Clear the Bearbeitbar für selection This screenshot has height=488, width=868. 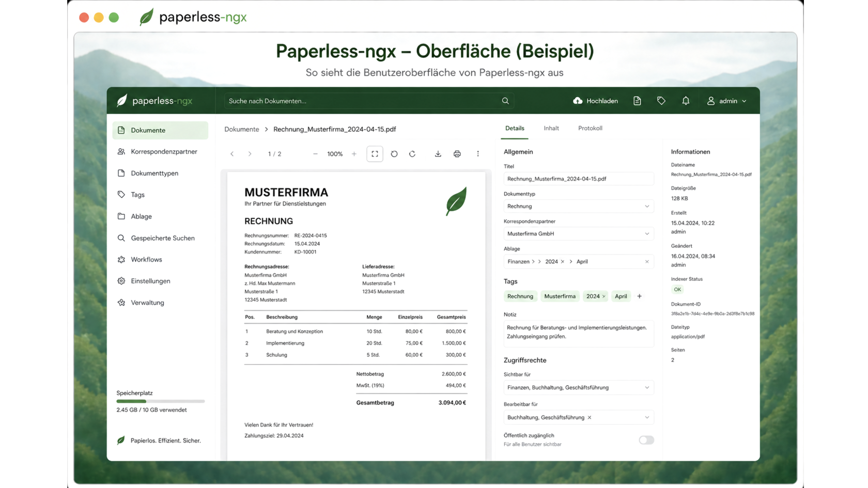point(590,417)
